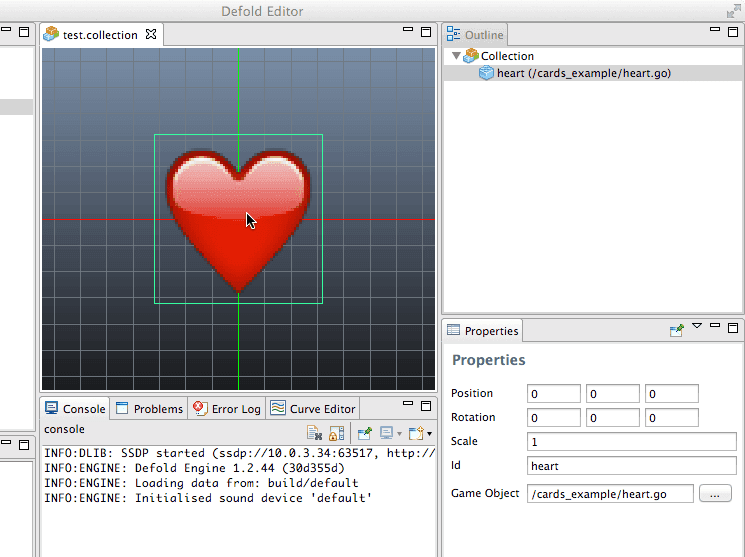Image resolution: width=745 pixels, height=557 pixels.
Task: Click the display selected console icon
Action: point(386,433)
